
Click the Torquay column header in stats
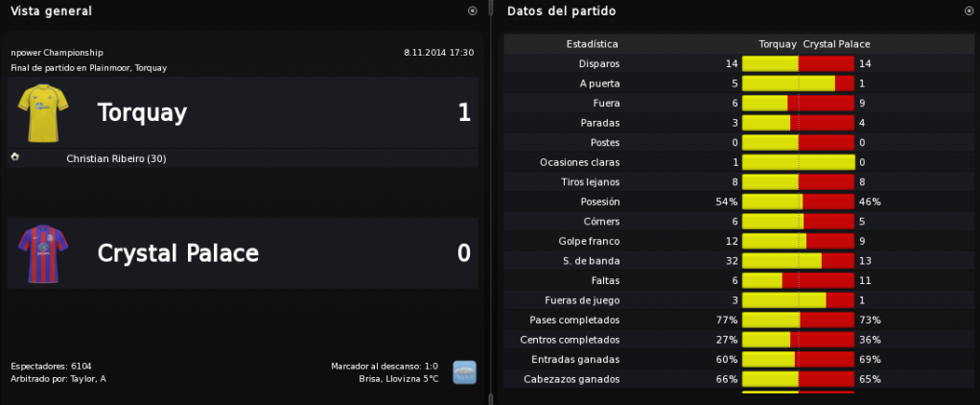[778, 44]
